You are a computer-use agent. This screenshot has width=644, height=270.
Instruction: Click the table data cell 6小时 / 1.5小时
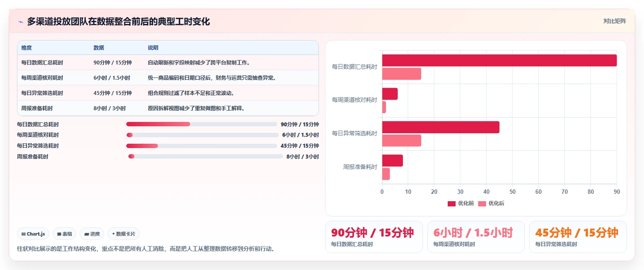[x=112, y=78]
